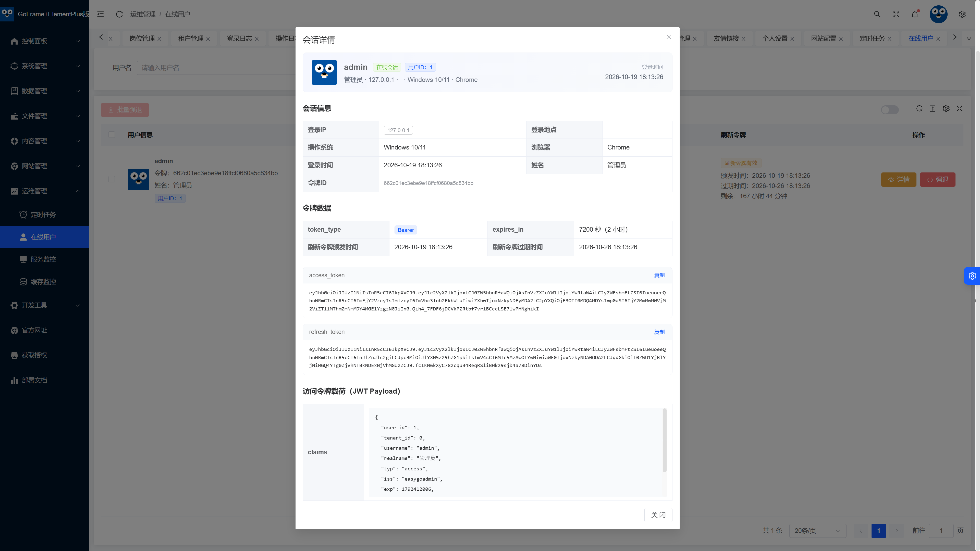This screenshot has width=980, height=551.
Task: Collapse sidebar with the menu fold icon
Action: pos(101,14)
